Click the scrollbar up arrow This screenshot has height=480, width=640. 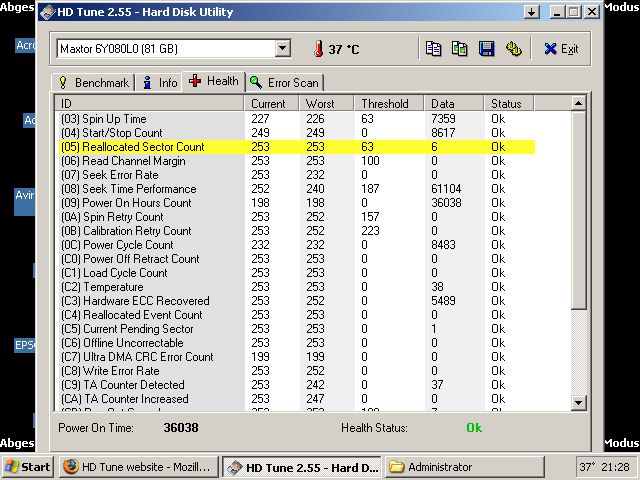(578, 103)
